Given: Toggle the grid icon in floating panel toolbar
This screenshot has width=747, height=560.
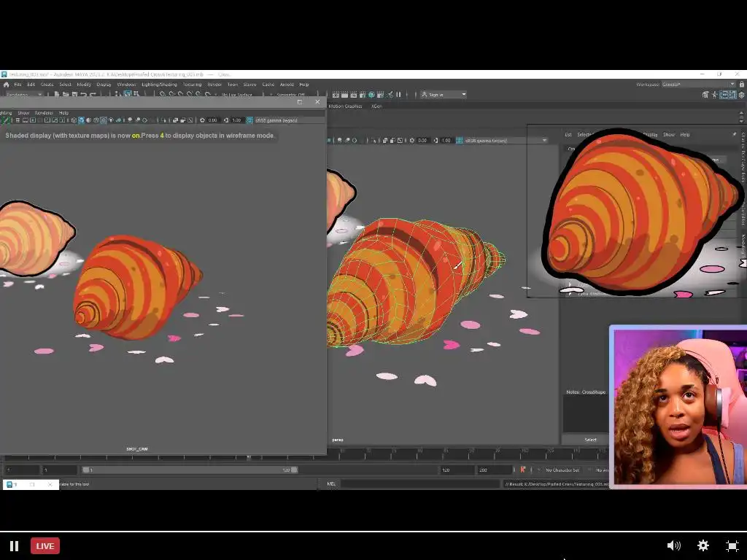Looking at the screenshot, I should click(x=18, y=120).
